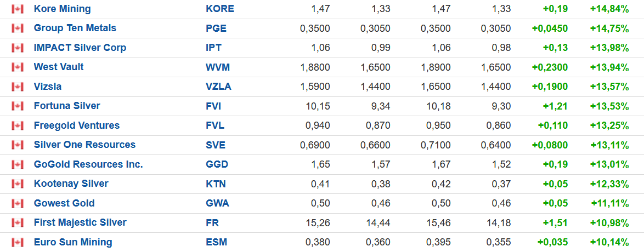
Task: Click the WVM ticker symbol
Action: [x=218, y=67]
